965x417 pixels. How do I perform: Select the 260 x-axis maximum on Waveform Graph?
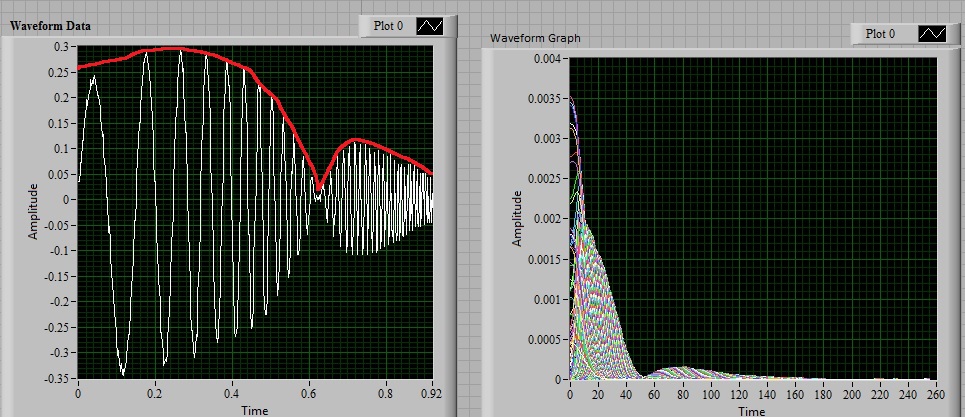(936, 394)
